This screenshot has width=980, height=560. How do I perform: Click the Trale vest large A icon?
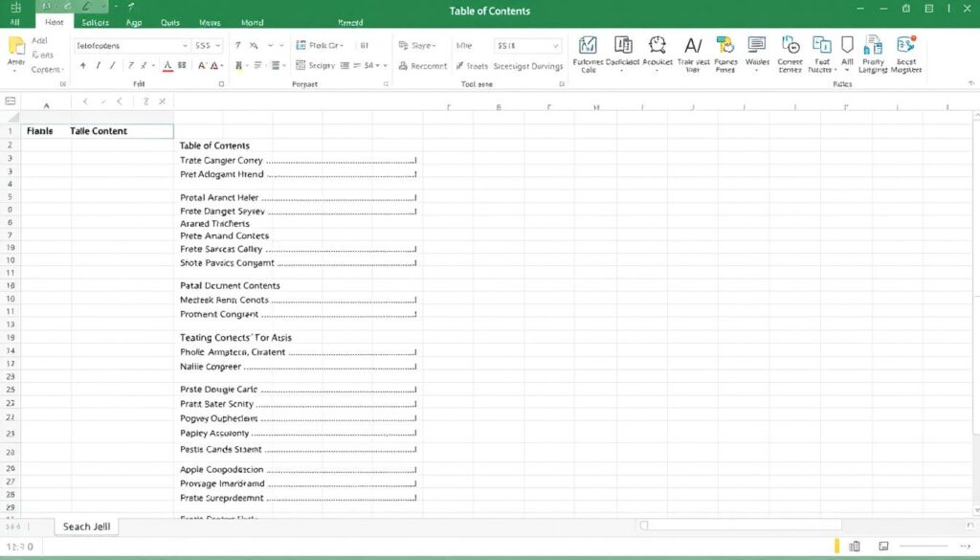tap(693, 46)
